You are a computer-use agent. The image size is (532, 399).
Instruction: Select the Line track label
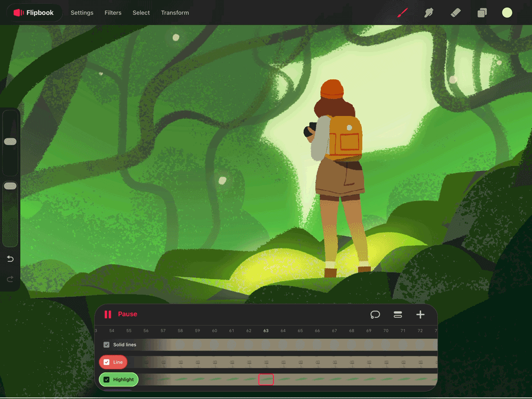pyautogui.click(x=118, y=362)
